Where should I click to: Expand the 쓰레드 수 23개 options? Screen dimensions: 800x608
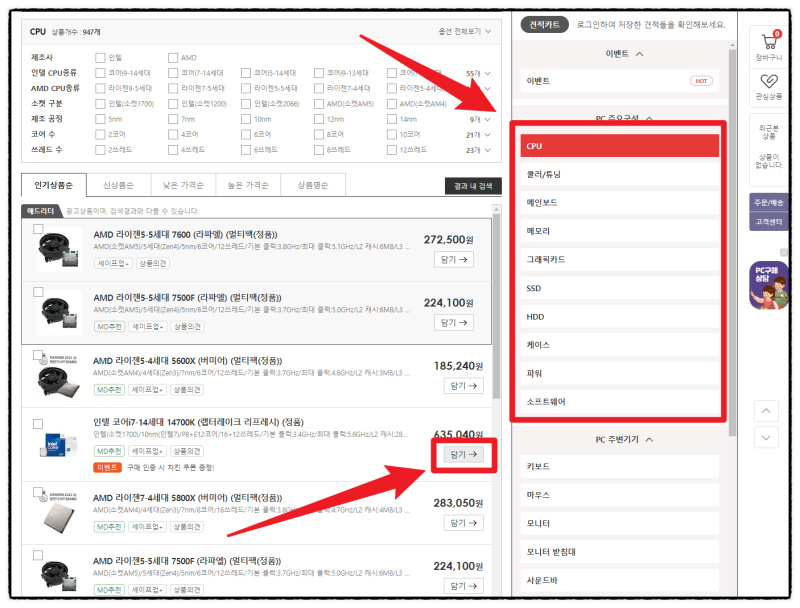(x=479, y=150)
